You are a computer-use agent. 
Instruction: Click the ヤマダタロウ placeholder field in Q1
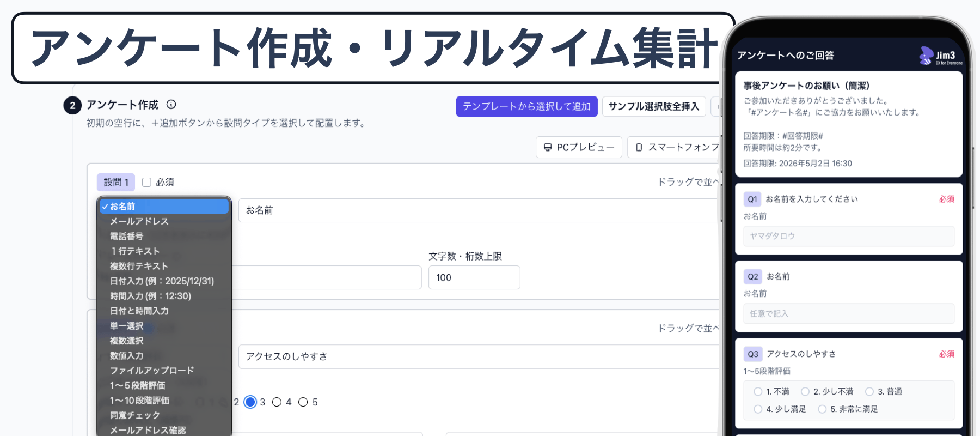(849, 236)
